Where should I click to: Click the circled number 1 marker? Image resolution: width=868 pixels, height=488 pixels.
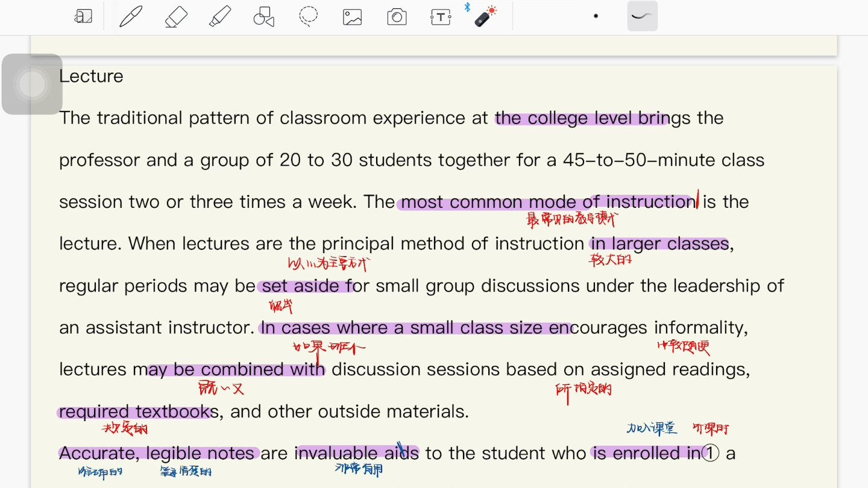tap(711, 453)
